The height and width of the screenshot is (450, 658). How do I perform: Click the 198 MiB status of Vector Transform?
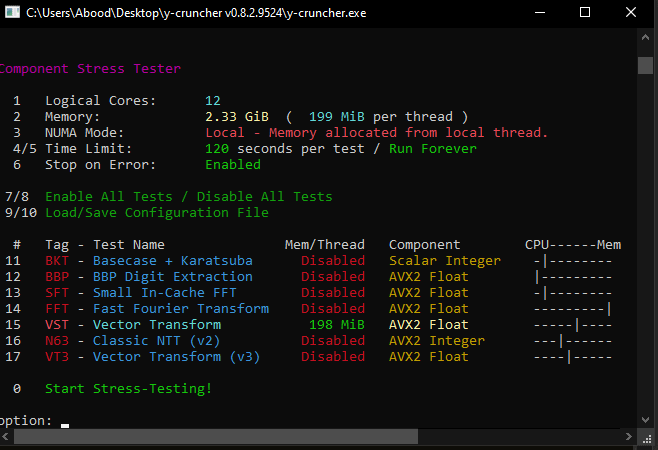click(337, 324)
